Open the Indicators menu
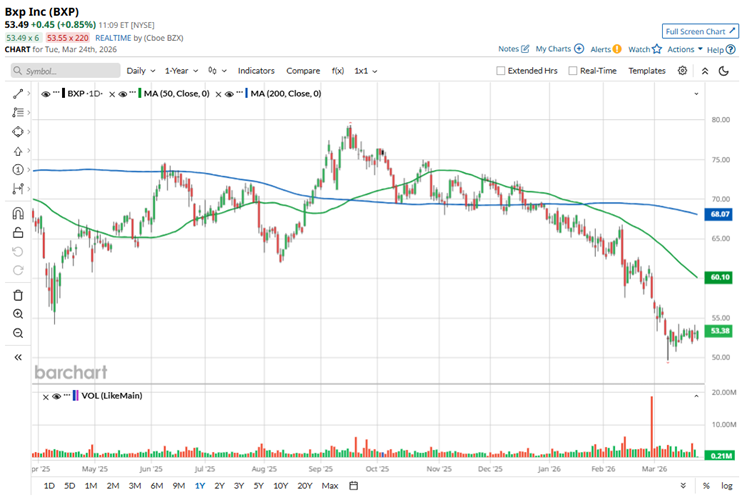 tap(256, 71)
